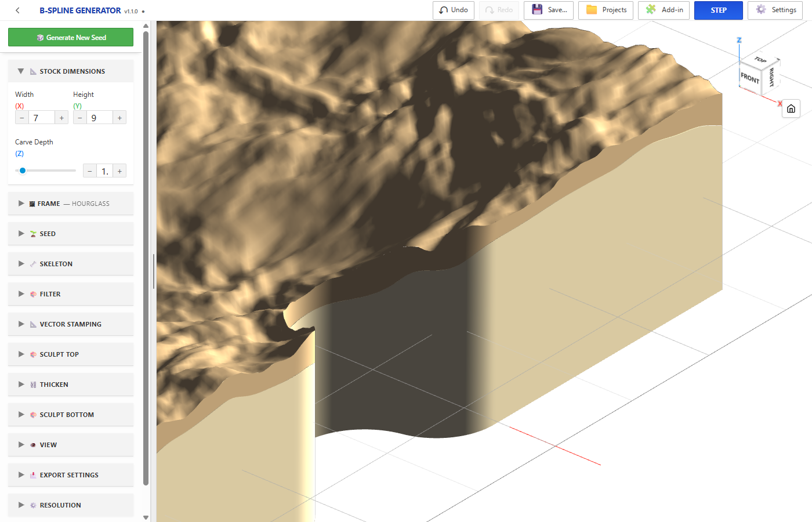Open the Projects folder
The height and width of the screenshot is (522, 812).
(606, 10)
